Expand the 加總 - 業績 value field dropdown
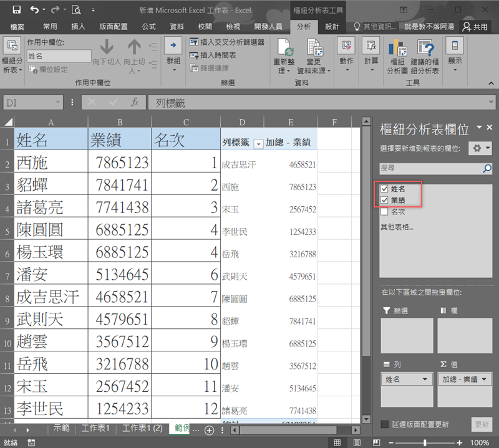Image resolution: width=499 pixels, height=448 pixels. [485, 379]
